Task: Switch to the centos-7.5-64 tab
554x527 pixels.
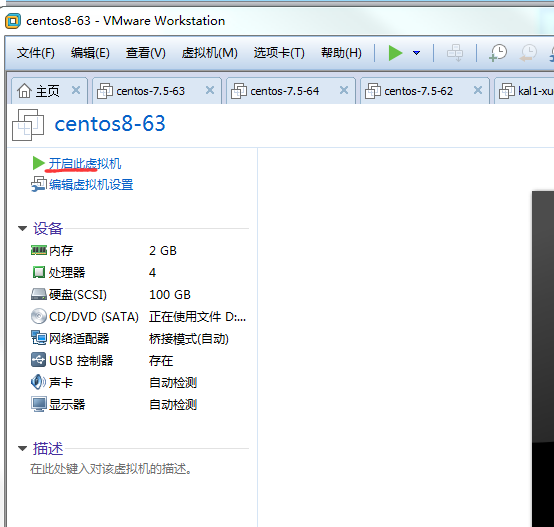Action: tap(291, 91)
